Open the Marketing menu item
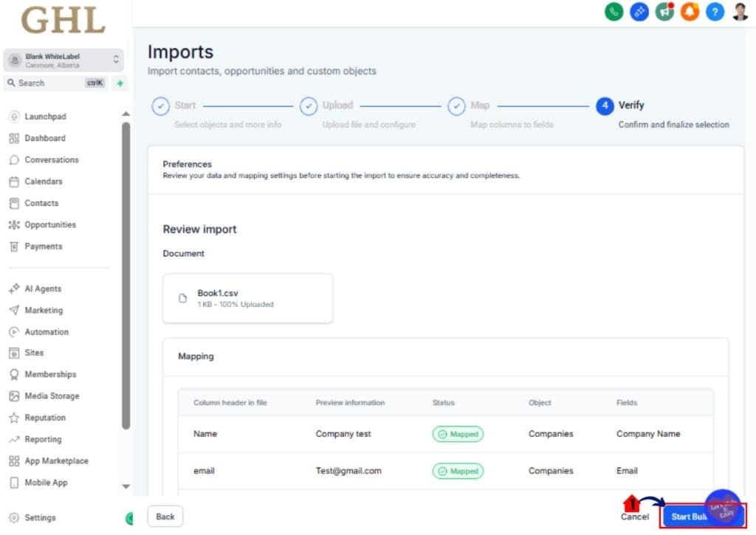 (44, 310)
